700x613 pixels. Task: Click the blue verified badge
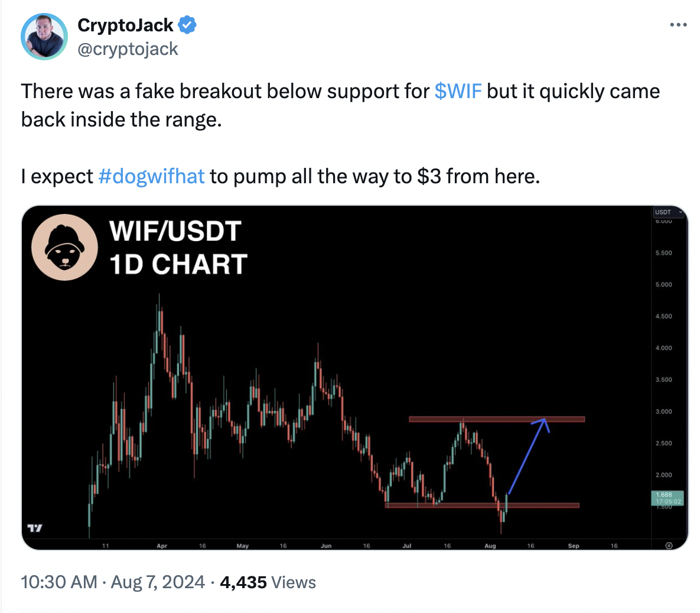pos(187,25)
